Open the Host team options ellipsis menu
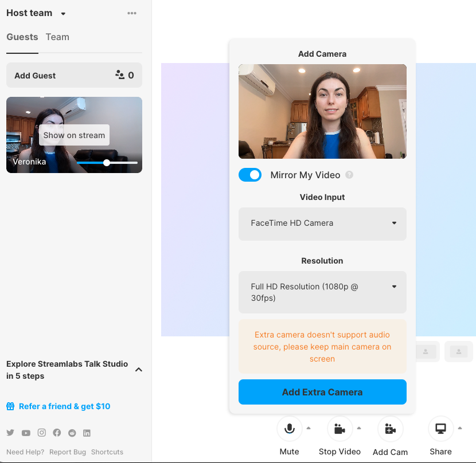Viewport: 476px width, 463px height. pos(132,13)
